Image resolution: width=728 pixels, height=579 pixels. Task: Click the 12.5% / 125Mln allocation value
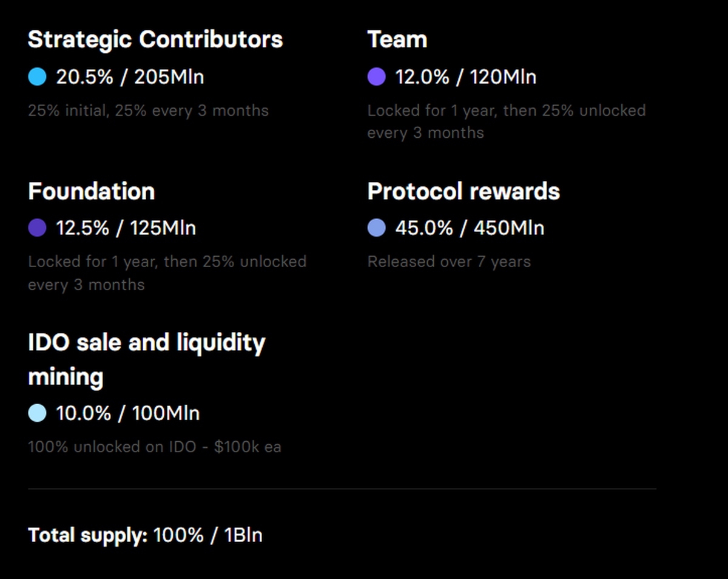click(126, 228)
